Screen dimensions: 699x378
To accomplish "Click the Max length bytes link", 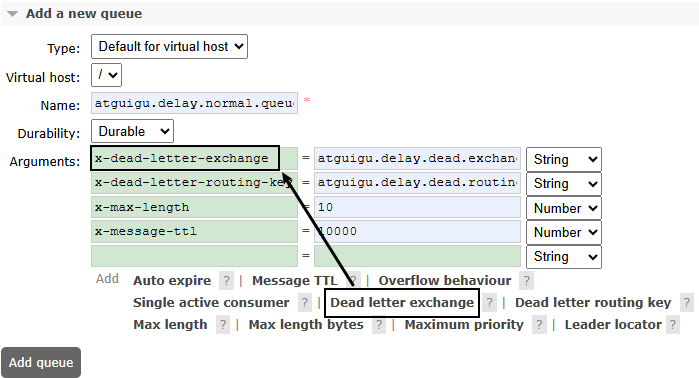I will (306, 325).
